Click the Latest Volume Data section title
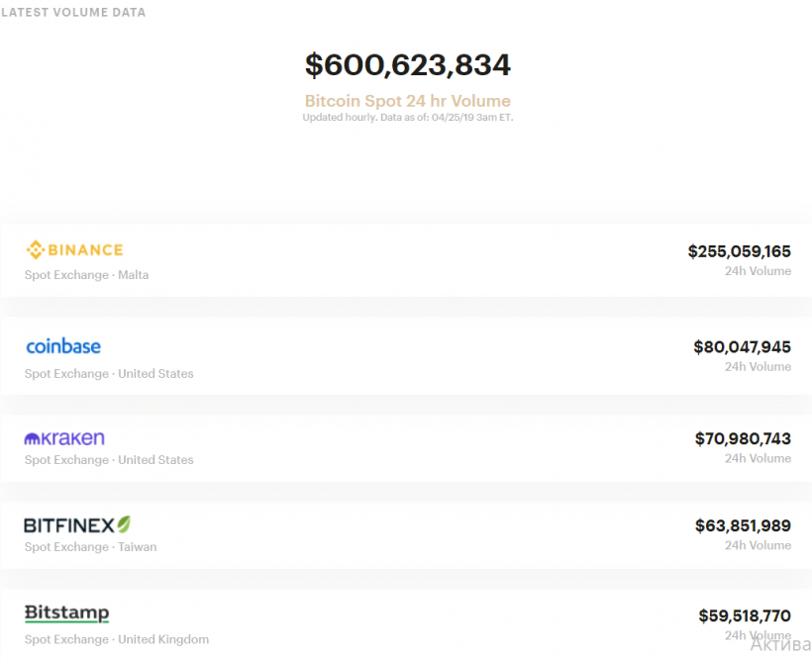 pos(73,13)
